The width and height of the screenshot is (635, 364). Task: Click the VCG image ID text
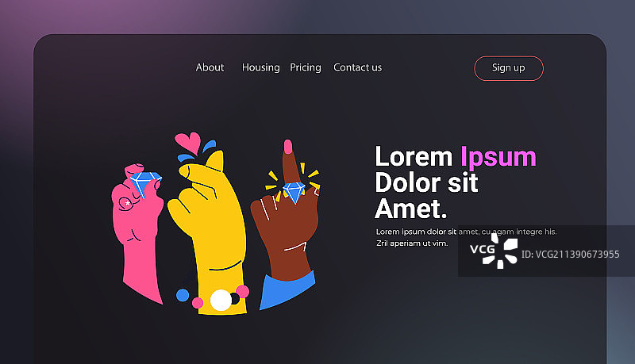pos(570,255)
